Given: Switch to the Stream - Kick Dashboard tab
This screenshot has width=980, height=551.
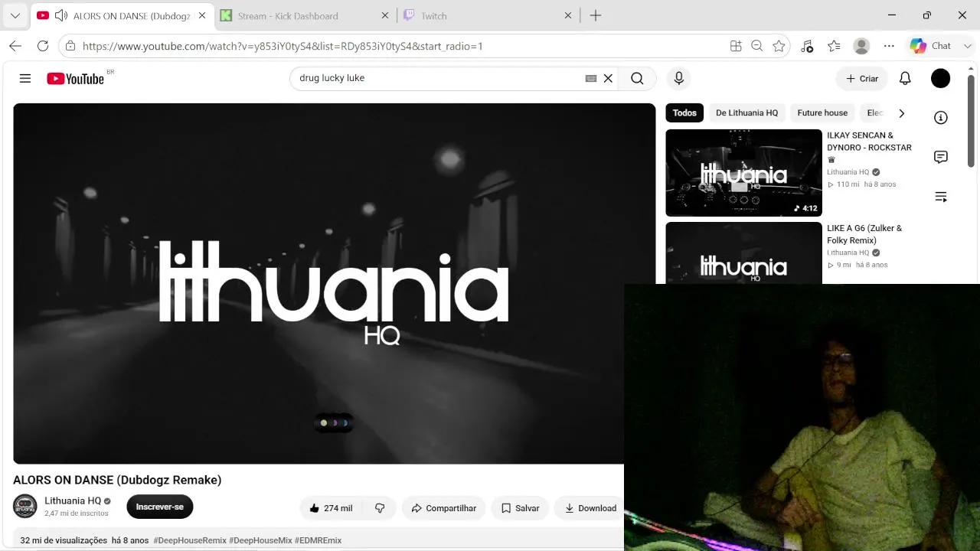Looking at the screenshot, I should point(288,15).
